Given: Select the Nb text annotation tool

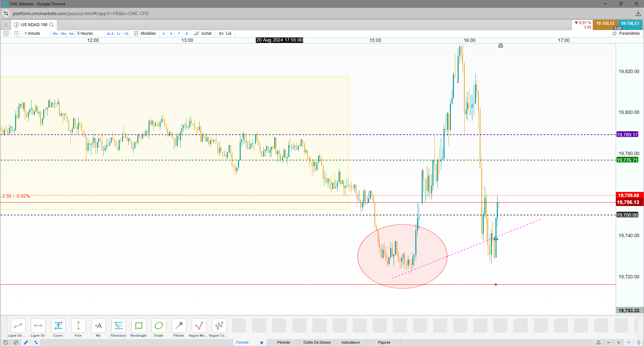Looking at the screenshot, I should 99,326.
